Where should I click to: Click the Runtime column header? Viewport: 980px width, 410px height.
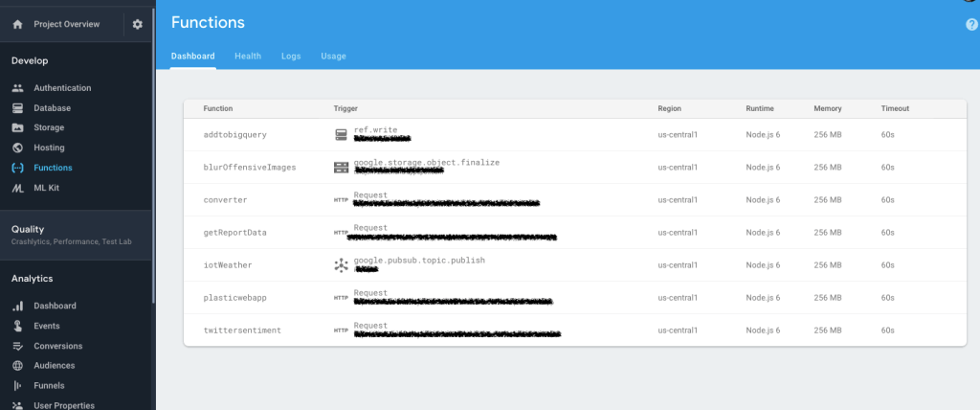tap(760, 109)
